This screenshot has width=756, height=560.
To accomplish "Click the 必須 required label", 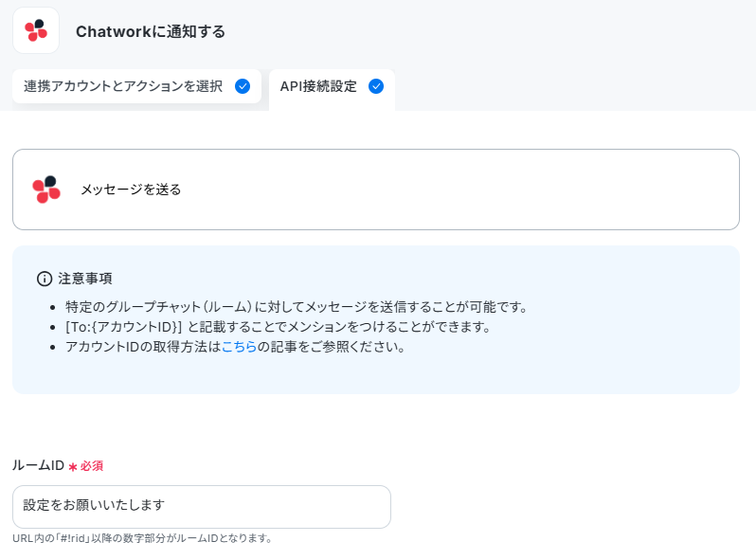I will pyautogui.click(x=92, y=466).
